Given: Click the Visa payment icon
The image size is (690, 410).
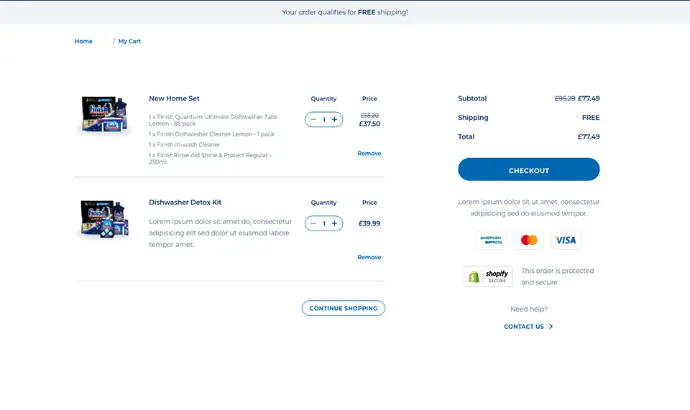Looking at the screenshot, I should point(566,240).
